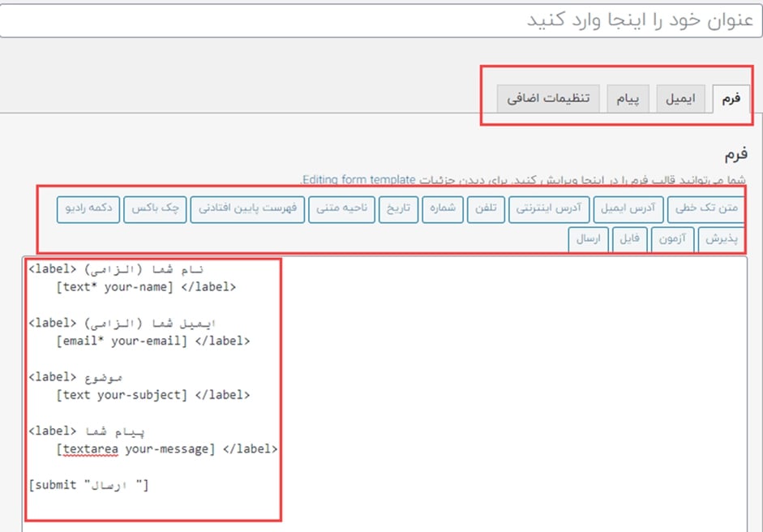Click the فرم section heading
The width and height of the screenshot is (763, 532).
coord(735,155)
